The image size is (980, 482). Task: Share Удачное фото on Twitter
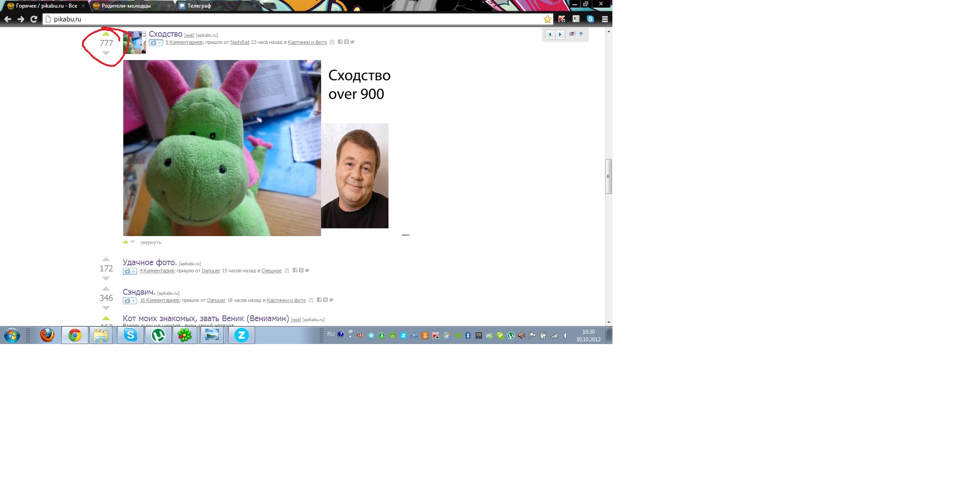(307, 270)
